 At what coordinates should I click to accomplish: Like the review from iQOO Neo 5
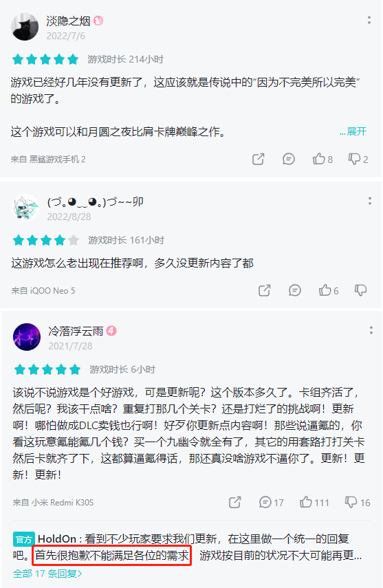328,290
